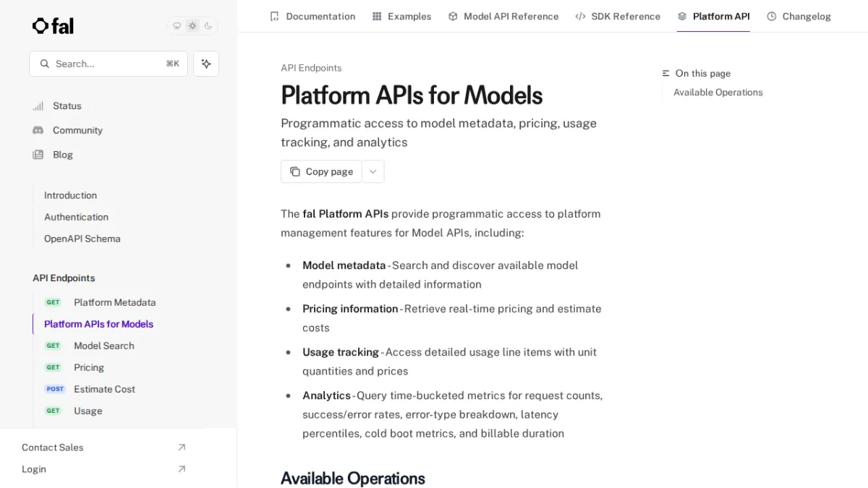Click the fal logo
This screenshot has height=488, width=868.
(x=53, y=26)
